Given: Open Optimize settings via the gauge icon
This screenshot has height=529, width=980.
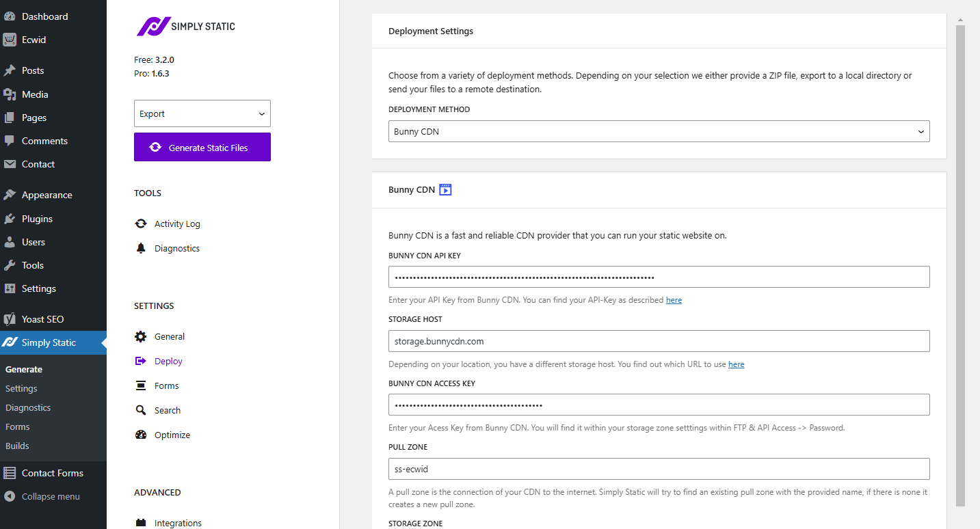Looking at the screenshot, I should [x=171, y=435].
